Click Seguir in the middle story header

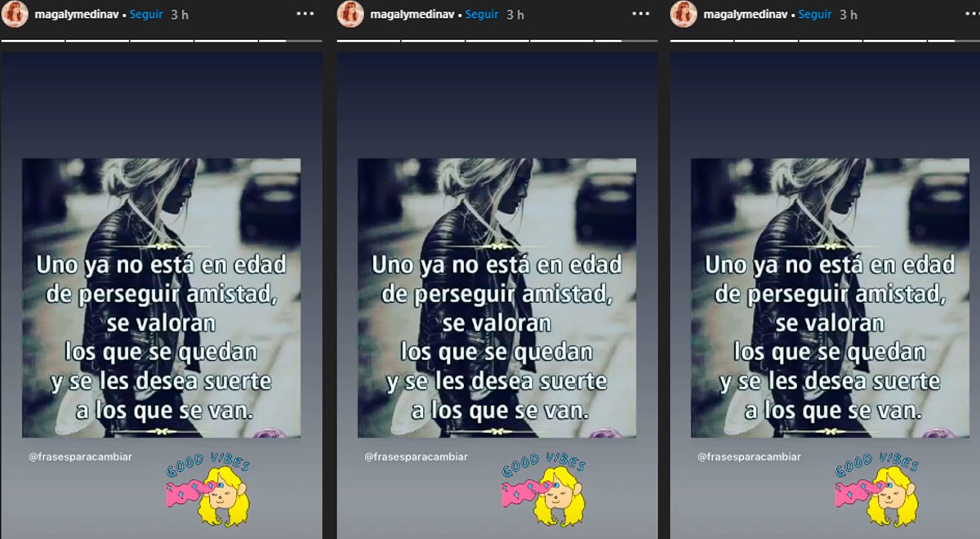(482, 15)
